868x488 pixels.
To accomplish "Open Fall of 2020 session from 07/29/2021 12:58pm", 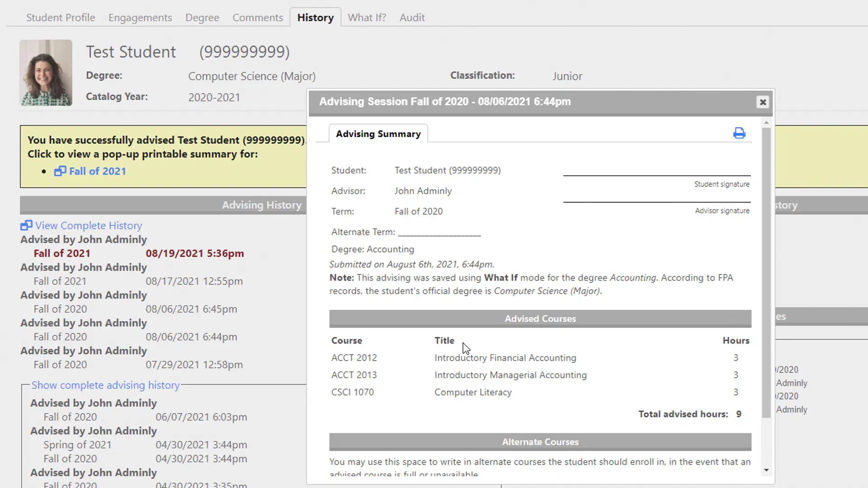I will (x=138, y=365).
